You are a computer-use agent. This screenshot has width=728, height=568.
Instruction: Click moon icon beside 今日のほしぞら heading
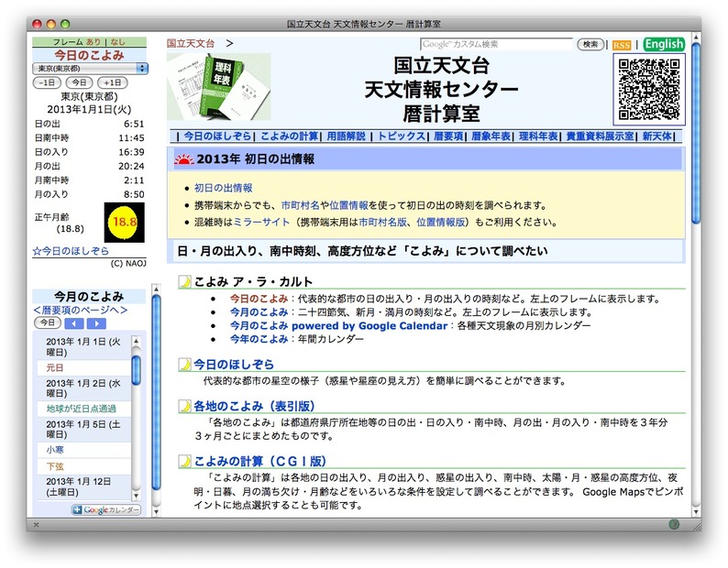click(185, 365)
